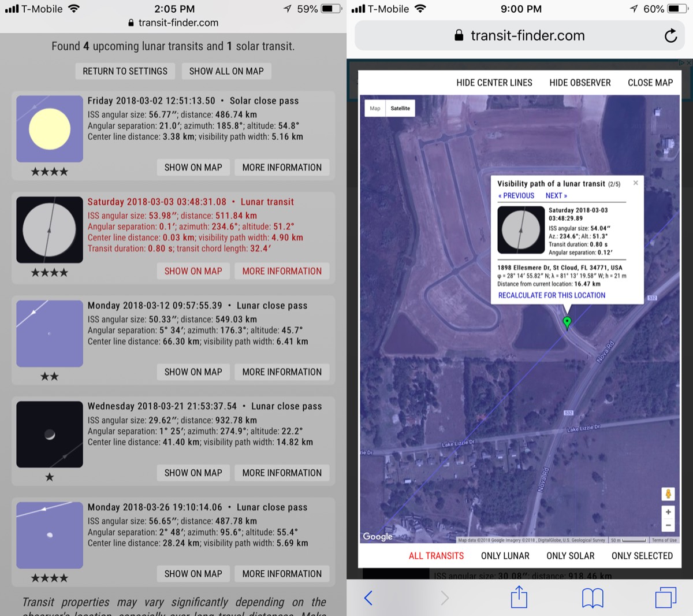This screenshot has height=616, width=693.
Task: More information for Saturday lunar transit
Action: (x=282, y=271)
